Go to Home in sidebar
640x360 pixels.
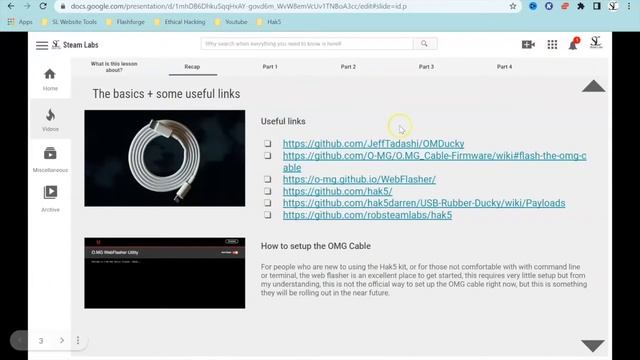pyautogui.click(x=50, y=80)
